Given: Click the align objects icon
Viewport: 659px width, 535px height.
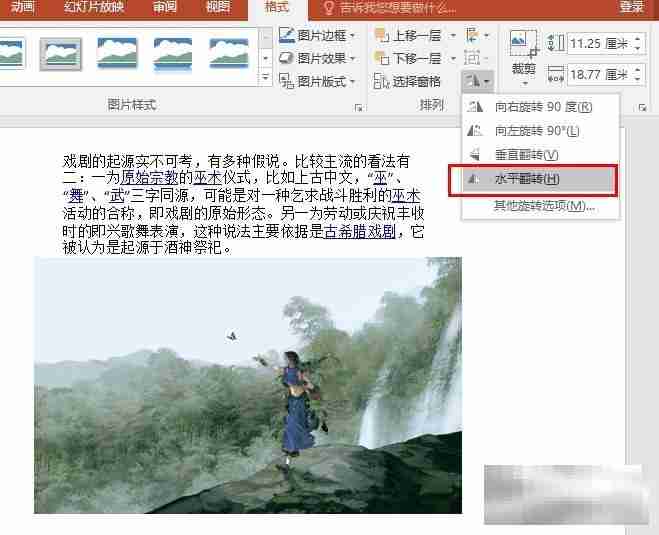Looking at the screenshot, I should point(477,35).
